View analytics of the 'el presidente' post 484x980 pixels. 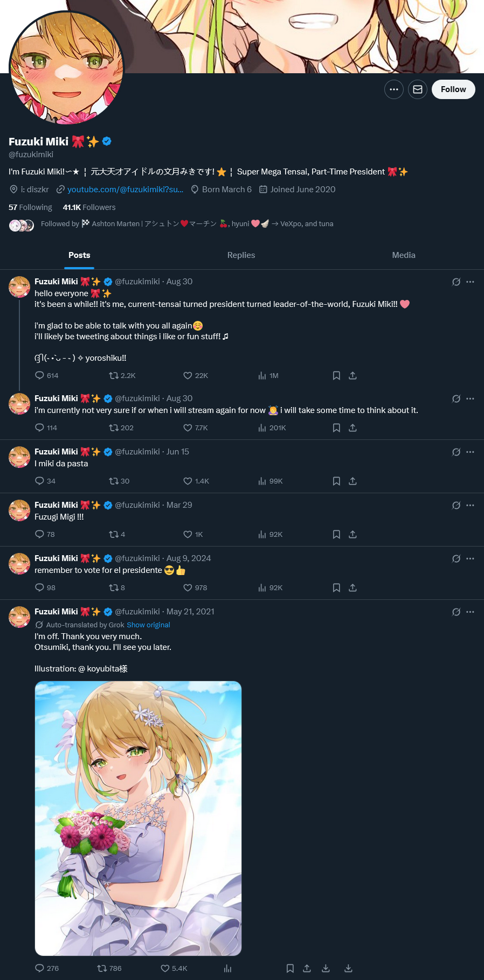(270, 587)
